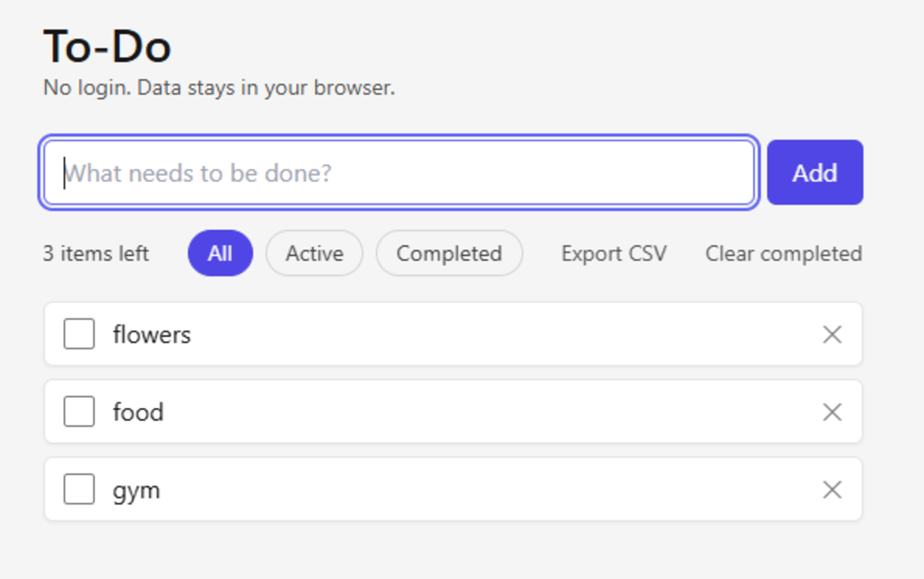Clear completed tasks
This screenshot has width=924, height=579.
click(784, 253)
